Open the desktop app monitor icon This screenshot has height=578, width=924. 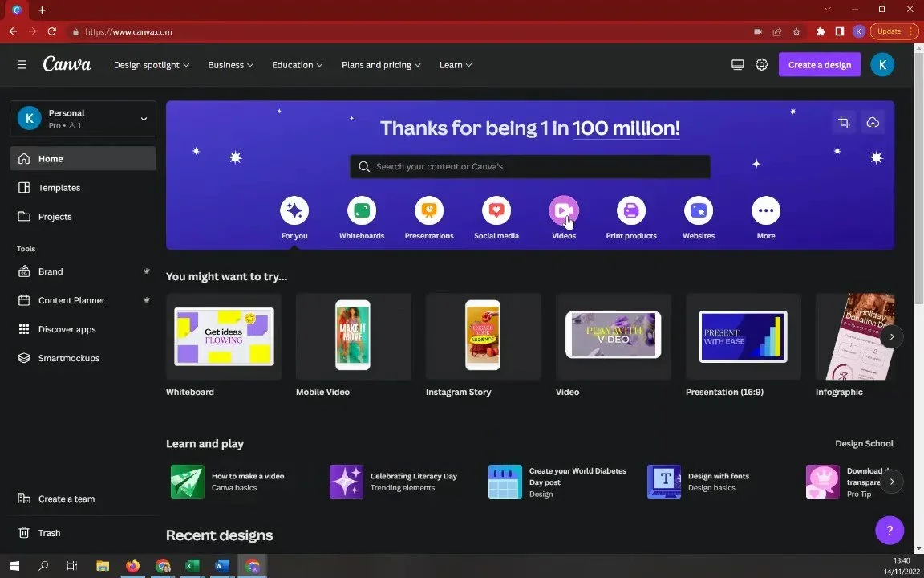coord(737,65)
